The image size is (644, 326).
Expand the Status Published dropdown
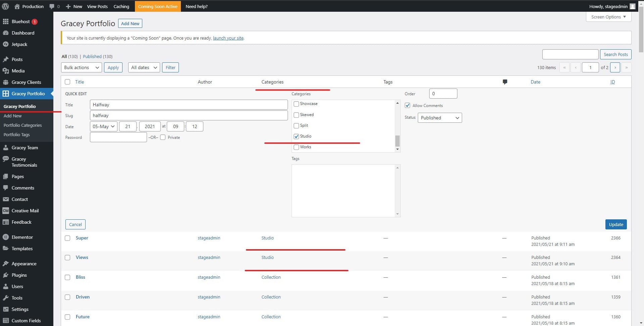pos(440,118)
